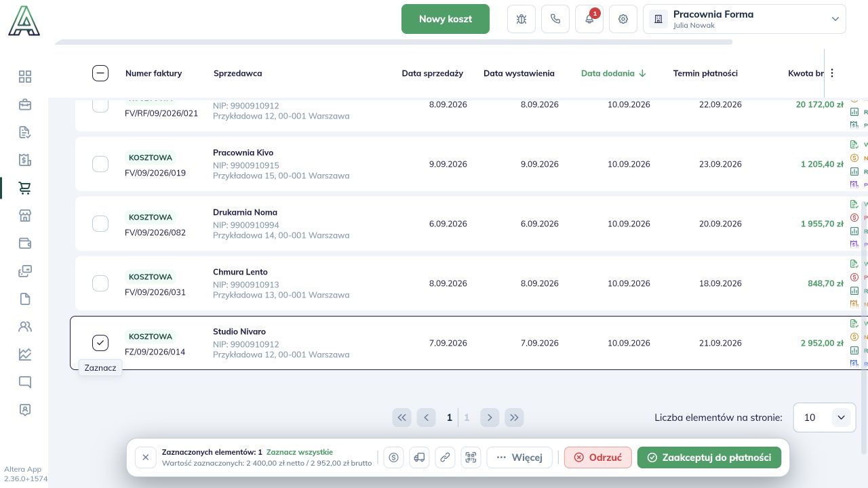Click the Zaznacz wszystkie link
The height and width of the screenshot is (488, 868).
[300, 452]
